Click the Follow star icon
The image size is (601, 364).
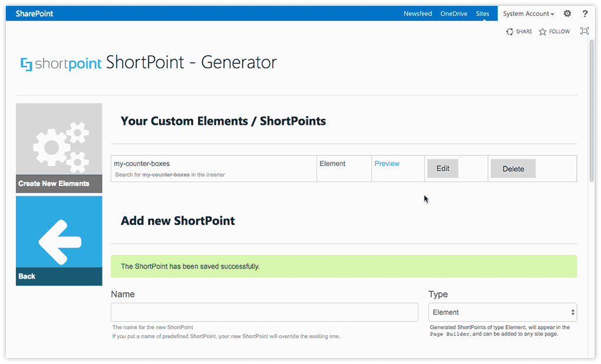coord(543,32)
